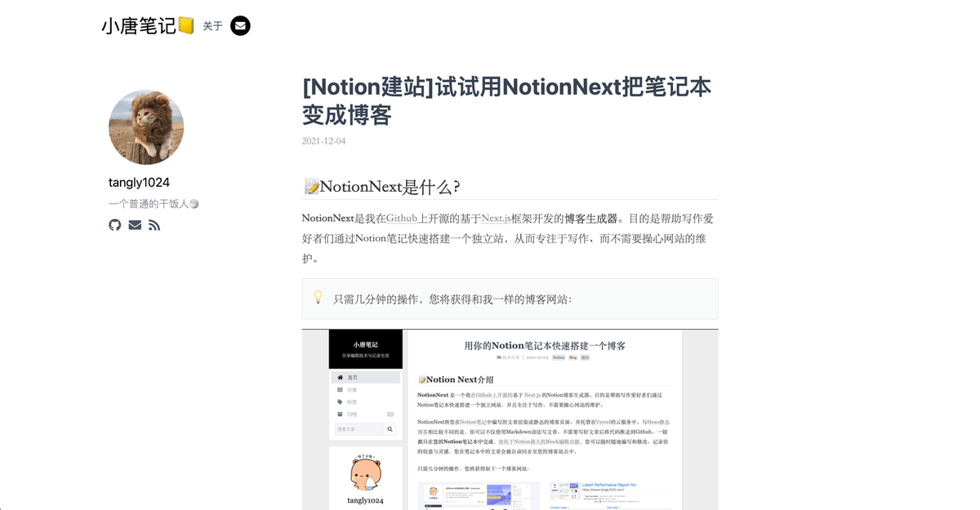The height and width of the screenshot is (510, 980).
Task: Click the lion cat avatar photo
Action: [x=146, y=127]
